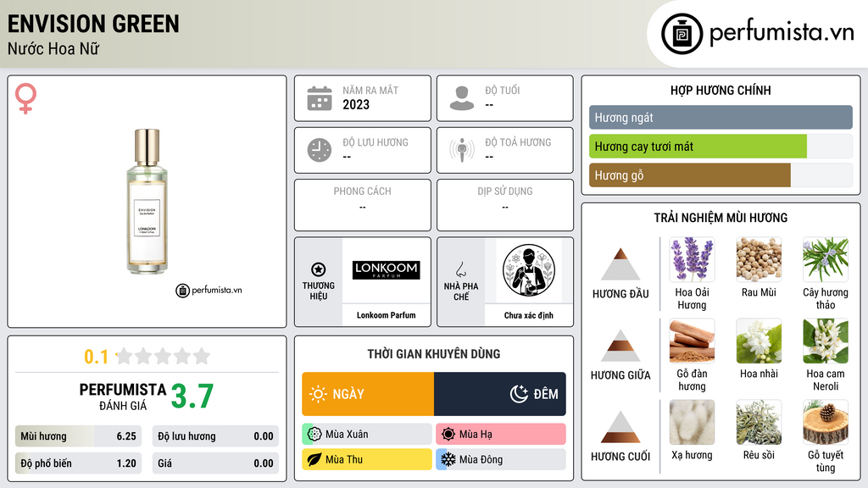Click the brown Hương gỗ accord bar
Viewport: 868px width, 488px height.
[690, 175]
